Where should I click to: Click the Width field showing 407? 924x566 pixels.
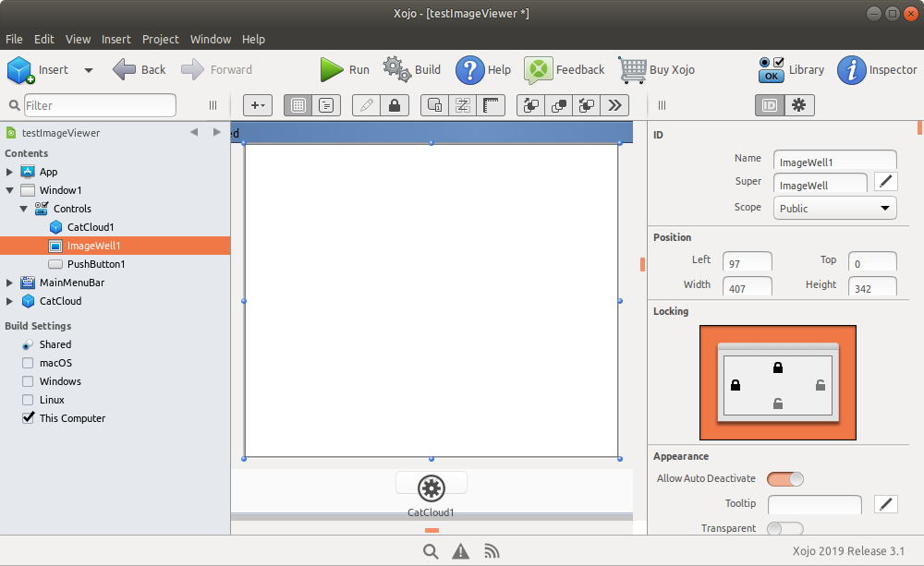coord(748,287)
